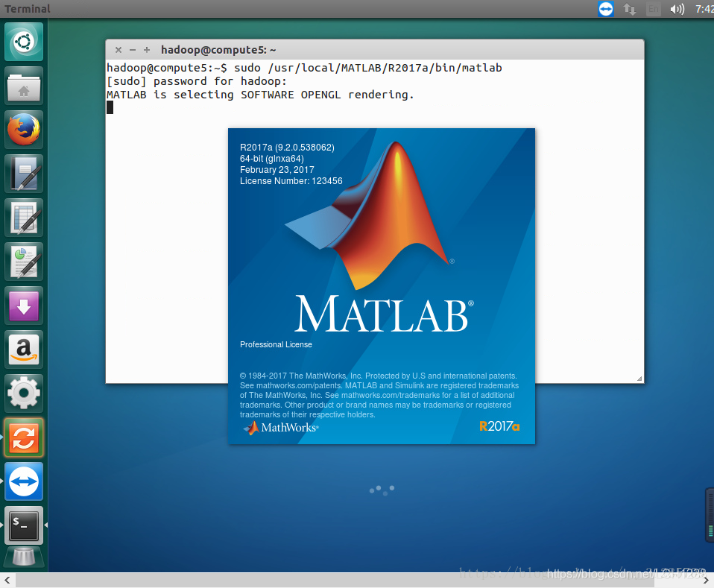Open network connections indicator in top panel
This screenshot has width=714, height=588.
pyautogui.click(x=630, y=9)
